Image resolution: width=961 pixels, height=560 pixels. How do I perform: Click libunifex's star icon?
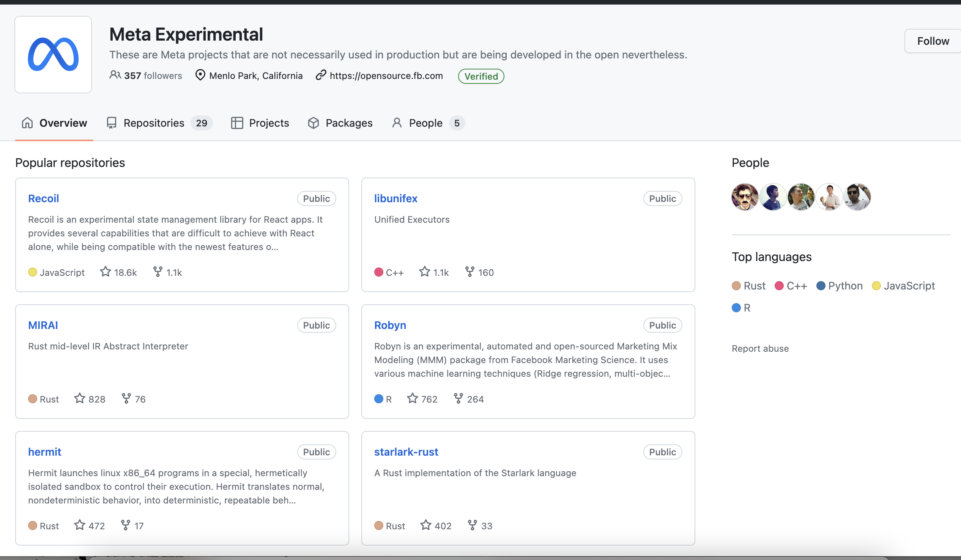click(424, 272)
